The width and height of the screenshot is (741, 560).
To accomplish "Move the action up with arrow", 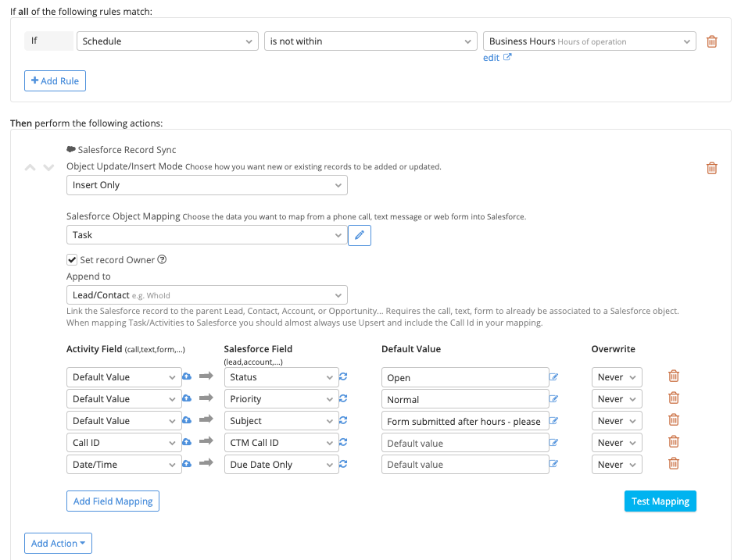I will 30,168.
